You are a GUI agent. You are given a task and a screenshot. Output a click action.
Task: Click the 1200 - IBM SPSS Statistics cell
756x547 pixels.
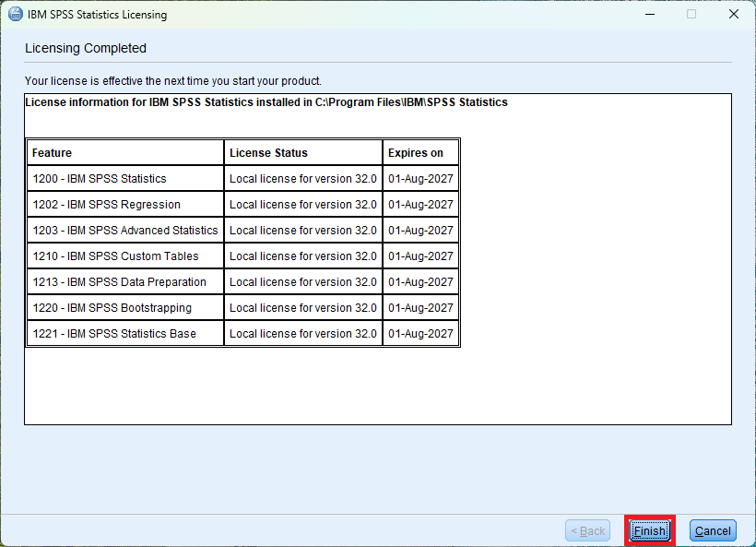pos(125,178)
